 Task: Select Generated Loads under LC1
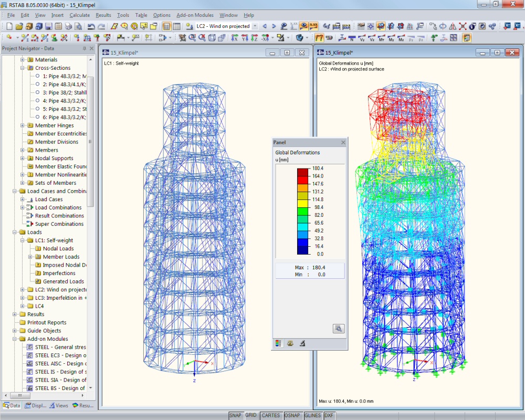(60, 281)
